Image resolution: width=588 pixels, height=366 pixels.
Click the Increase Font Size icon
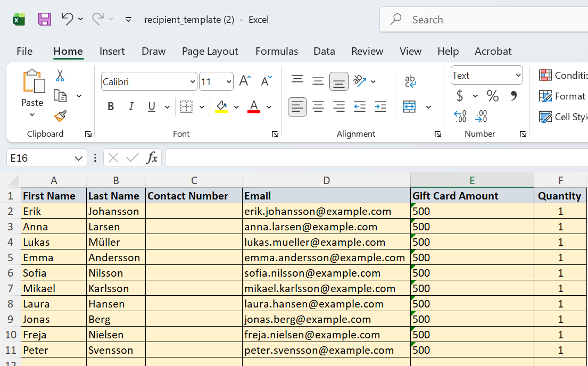245,81
